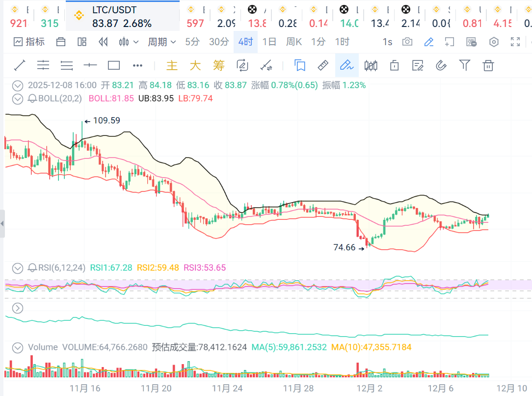This screenshot has width=532, height=396.
Task: Open chart settings hexagon icon
Action: coord(494,42)
